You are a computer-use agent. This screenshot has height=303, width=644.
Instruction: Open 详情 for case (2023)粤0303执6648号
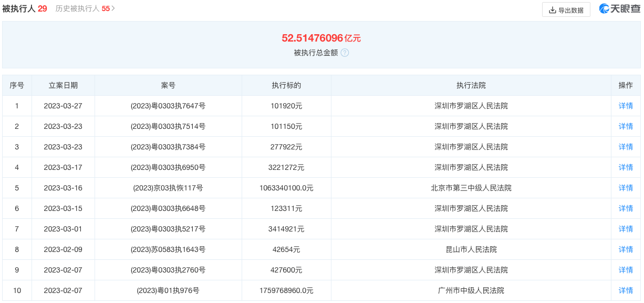tap(626, 208)
